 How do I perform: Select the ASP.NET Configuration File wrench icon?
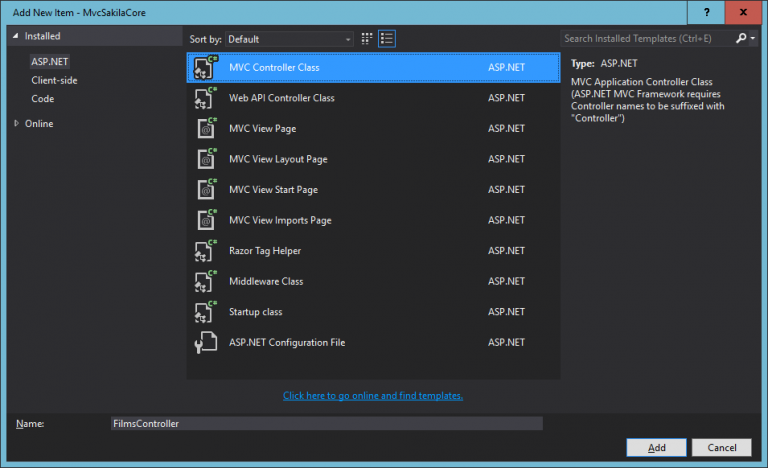[204, 343]
